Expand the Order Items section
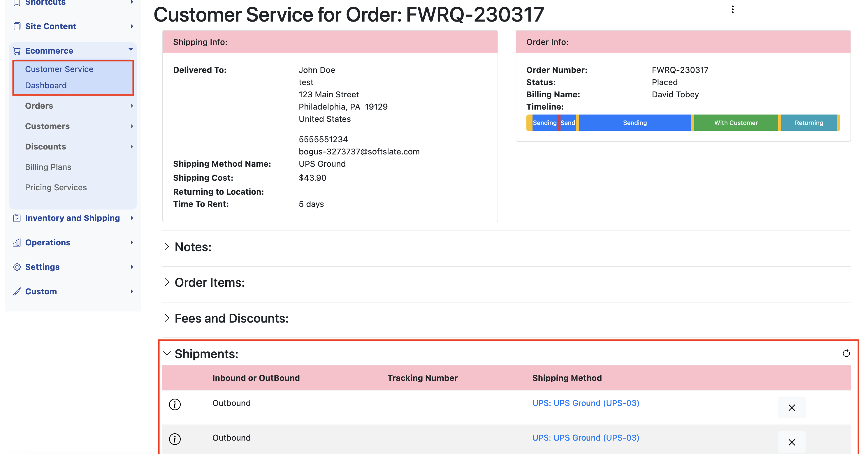The image size is (868, 454). point(167,282)
